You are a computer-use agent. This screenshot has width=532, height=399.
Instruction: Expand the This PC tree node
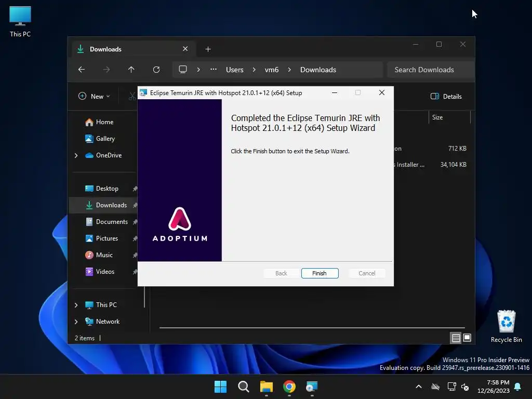point(76,305)
